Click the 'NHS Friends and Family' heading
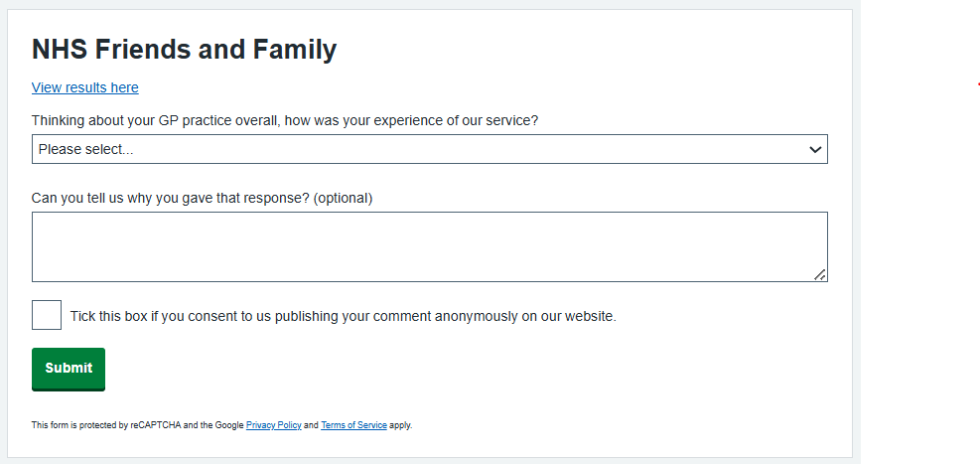980x464 pixels. coord(184,50)
